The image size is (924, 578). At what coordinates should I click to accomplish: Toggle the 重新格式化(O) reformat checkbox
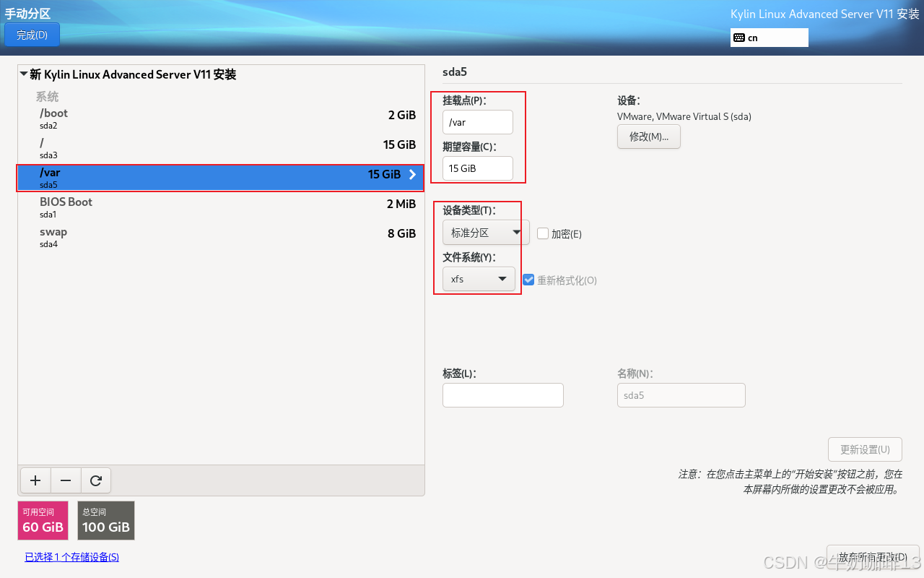[528, 280]
